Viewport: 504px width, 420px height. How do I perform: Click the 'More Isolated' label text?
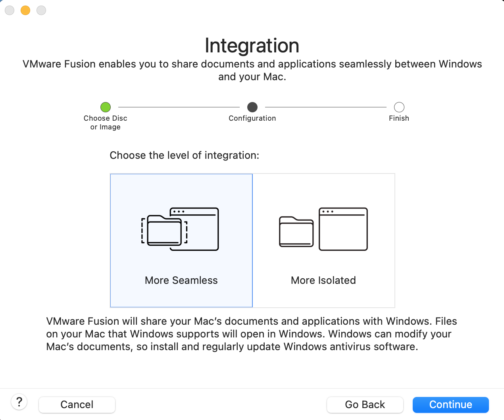(x=323, y=280)
